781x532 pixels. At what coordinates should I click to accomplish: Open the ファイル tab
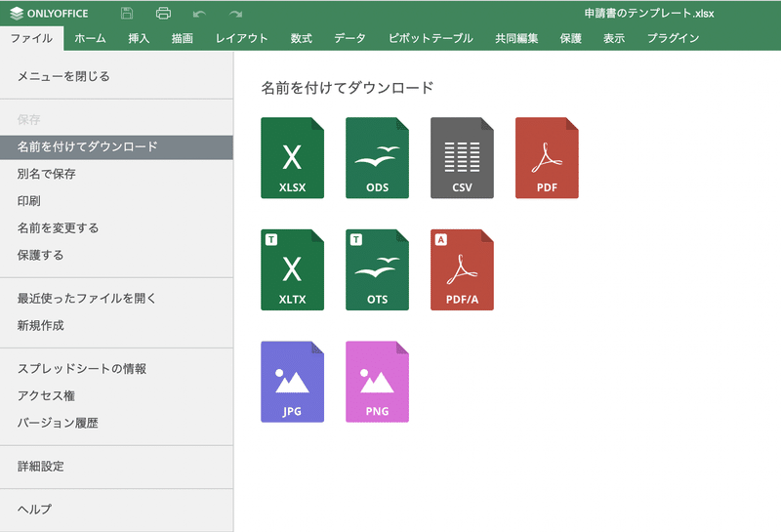[32, 38]
